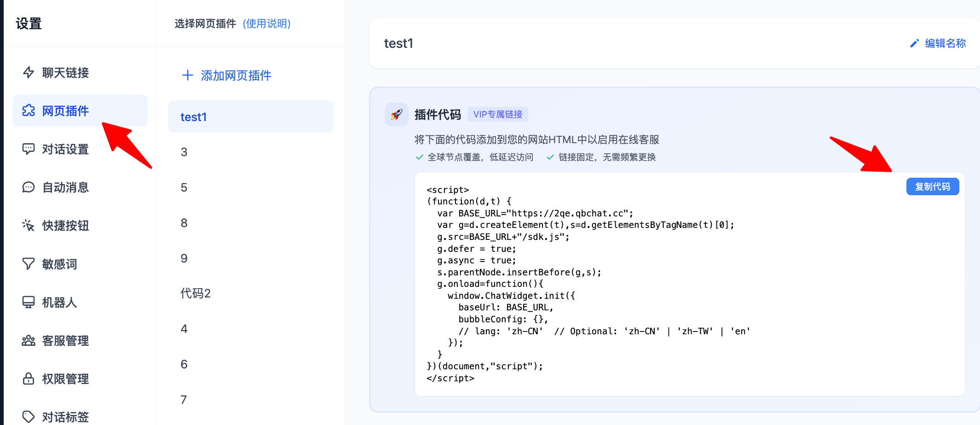Select plugin named 4 in the list
Screen dimensions: 980x425
(x=251, y=329)
